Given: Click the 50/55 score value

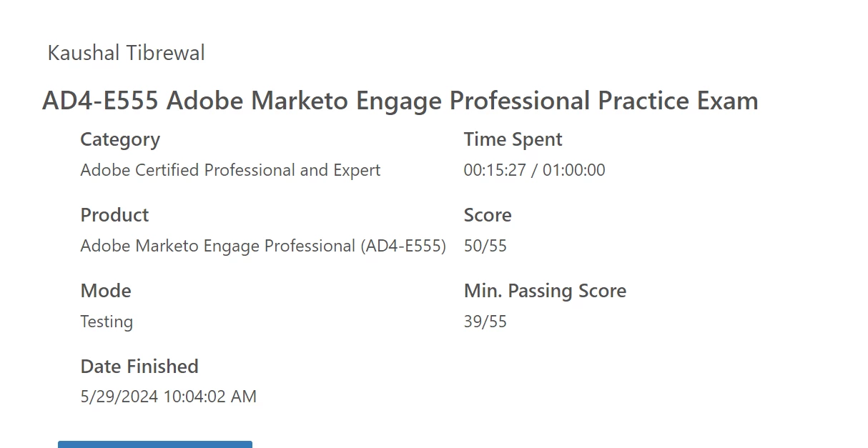Looking at the screenshot, I should 485,246.
